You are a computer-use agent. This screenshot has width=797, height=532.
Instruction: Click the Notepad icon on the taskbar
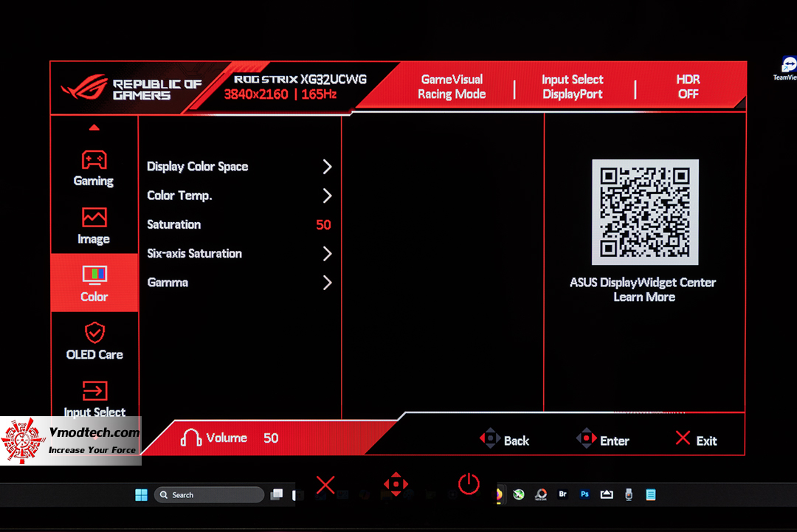pyautogui.click(x=651, y=494)
